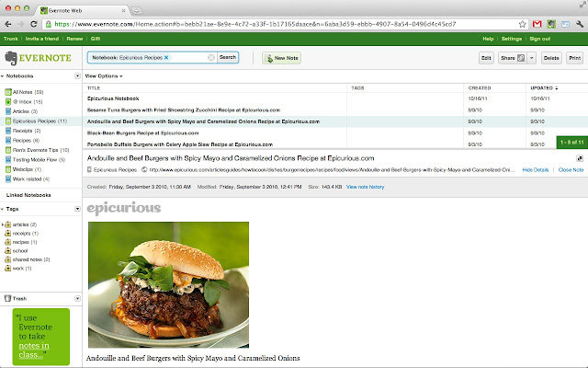This screenshot has width=588, height=368.
Task: Remove the Epicurious Recipes notebook filter
Action: tap(166, 57)
